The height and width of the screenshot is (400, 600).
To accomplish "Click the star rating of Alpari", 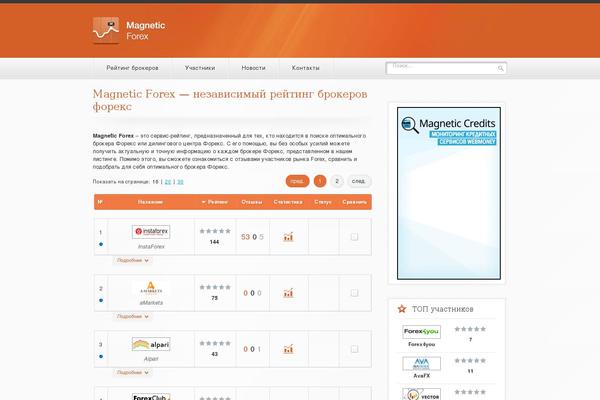I will [x=215, y=343].
